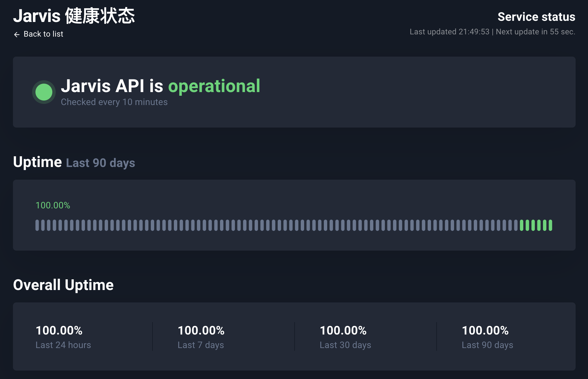Click 100.00% in the Last 90 days stats column

[x=485, y=330]
